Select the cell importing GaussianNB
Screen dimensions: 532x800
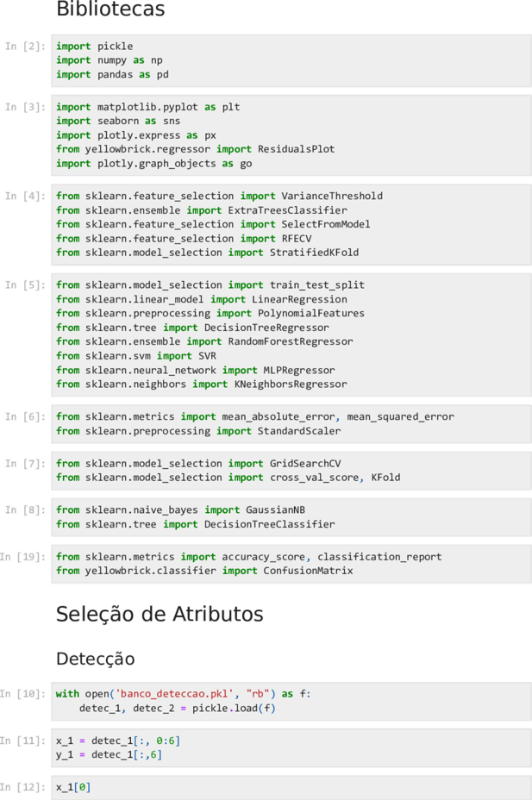[291, 517]
